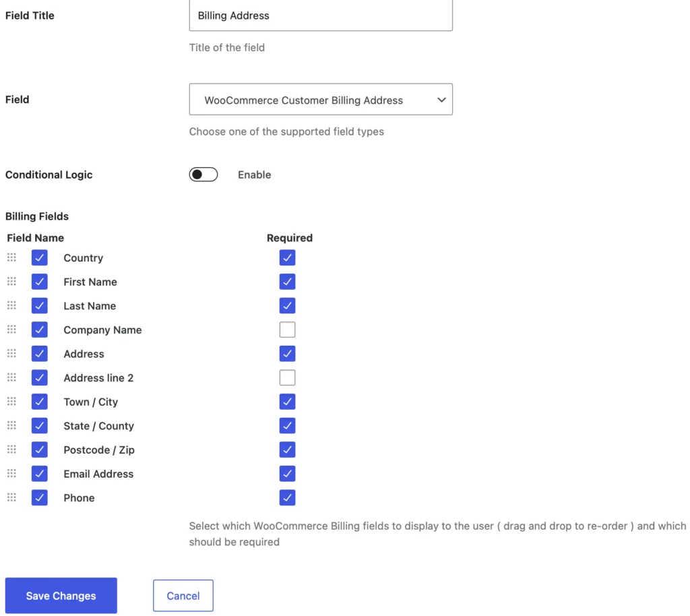Click the Postcode / Zip label
Screen dimensions: 690x616
99,450
